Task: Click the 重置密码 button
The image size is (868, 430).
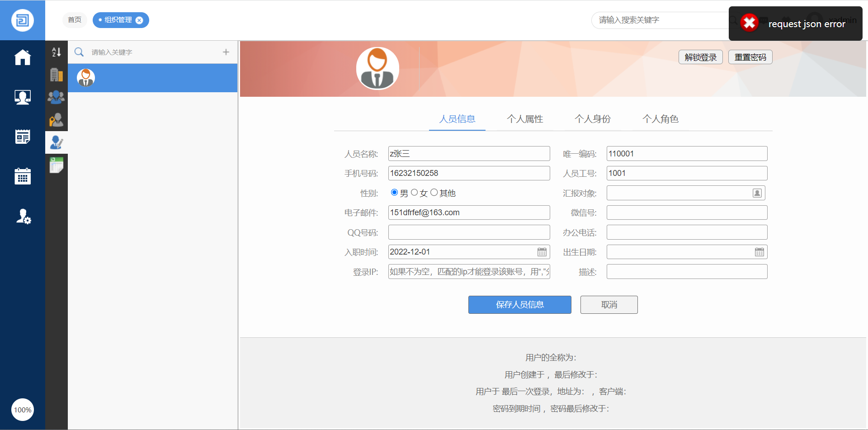Action: 750,57
